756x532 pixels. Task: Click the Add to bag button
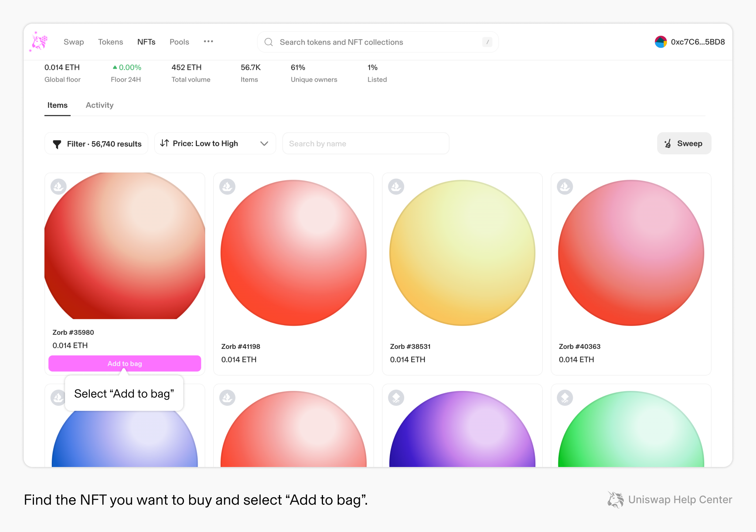[125, 364]
